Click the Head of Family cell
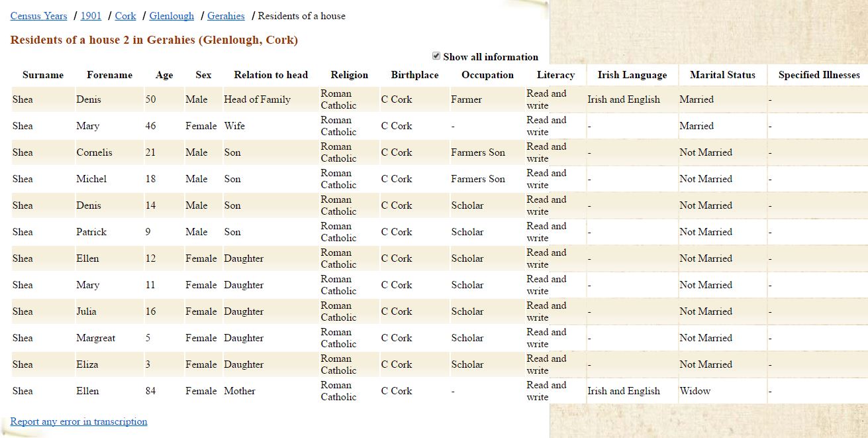Image resolution: width=868 pixels, height=438 pixels. point(257,99)
